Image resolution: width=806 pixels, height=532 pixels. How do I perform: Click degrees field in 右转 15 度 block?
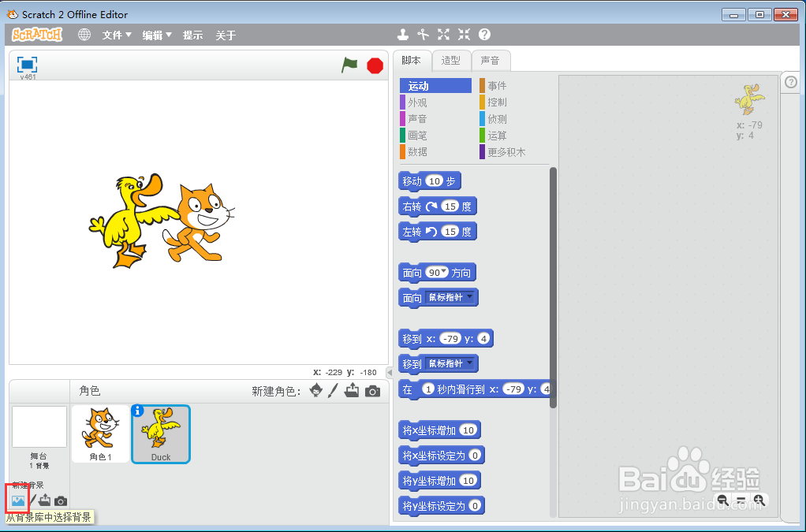coord(450,206)
